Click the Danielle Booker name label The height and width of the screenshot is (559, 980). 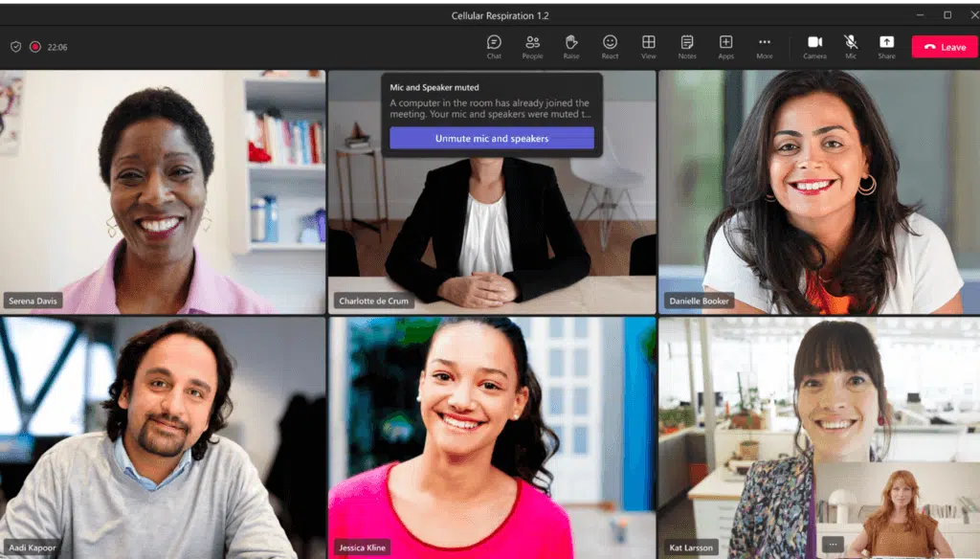[699, 301]
